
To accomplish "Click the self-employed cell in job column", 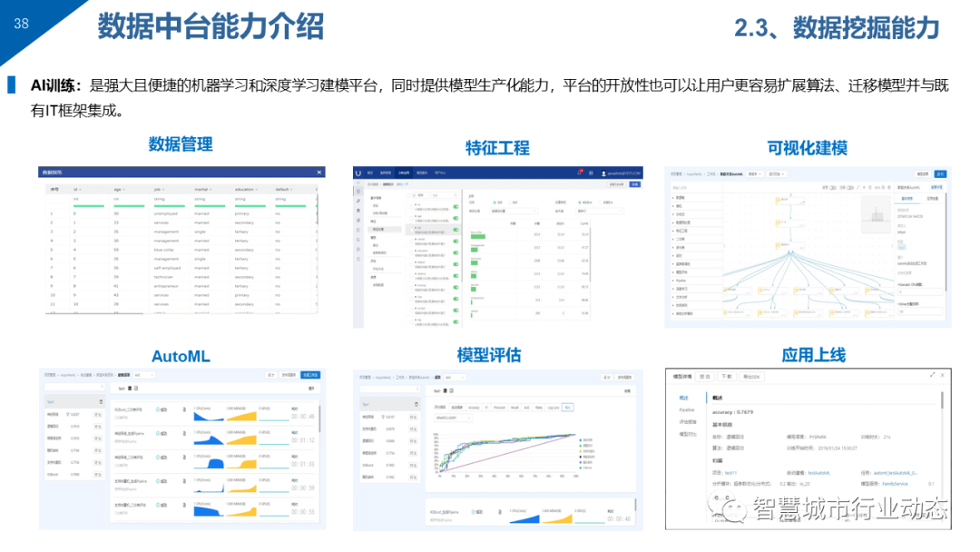I will click(168, 268).
